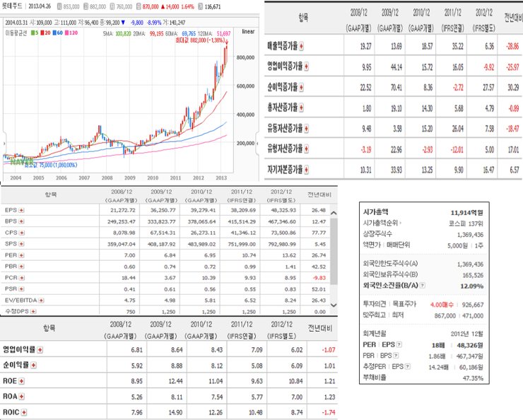This screenshot has width=523, height=420.
Task: Click the valuation table scrollbar down arrow
Action: [x=334, y=305]
